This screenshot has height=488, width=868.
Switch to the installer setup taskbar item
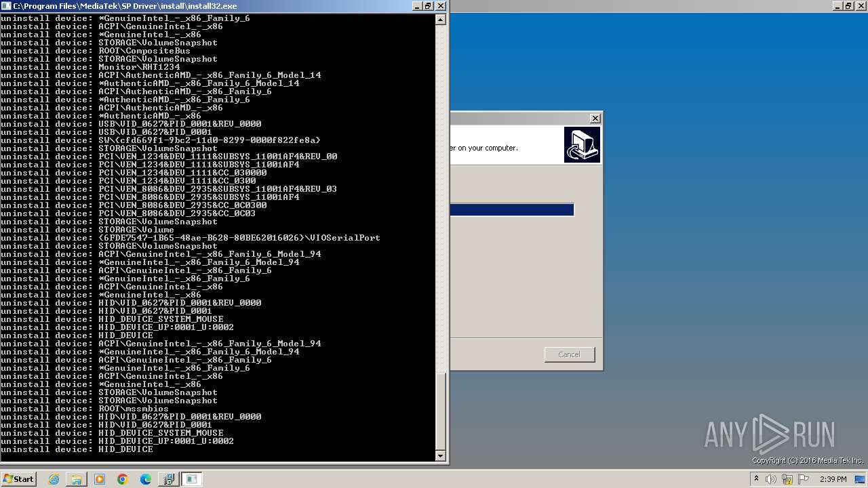click(x=168, y=479)
